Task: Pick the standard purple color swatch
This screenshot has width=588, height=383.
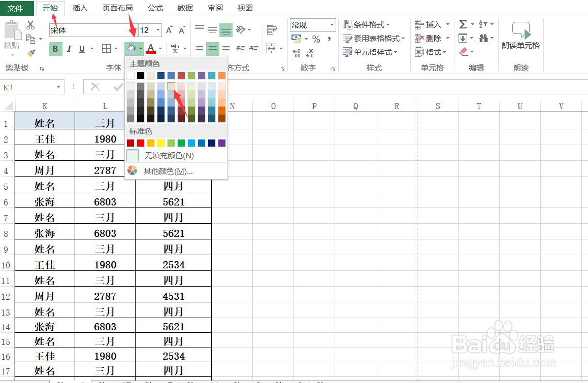Action: tap(221, 143)
